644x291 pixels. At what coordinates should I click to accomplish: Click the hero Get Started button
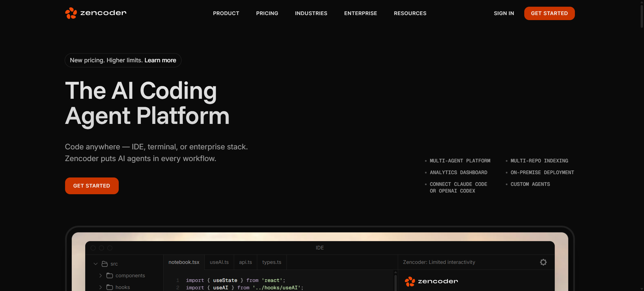tap(92, 186)
